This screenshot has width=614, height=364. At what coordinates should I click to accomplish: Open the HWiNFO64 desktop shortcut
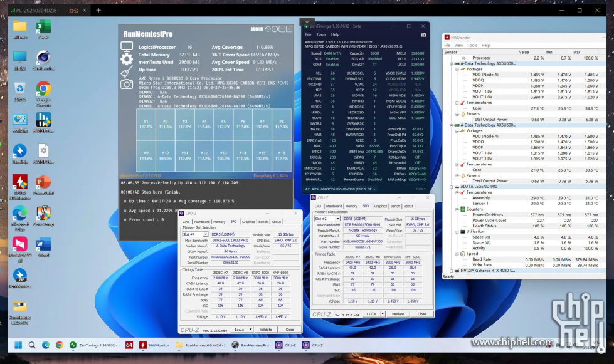pos(43,123)
